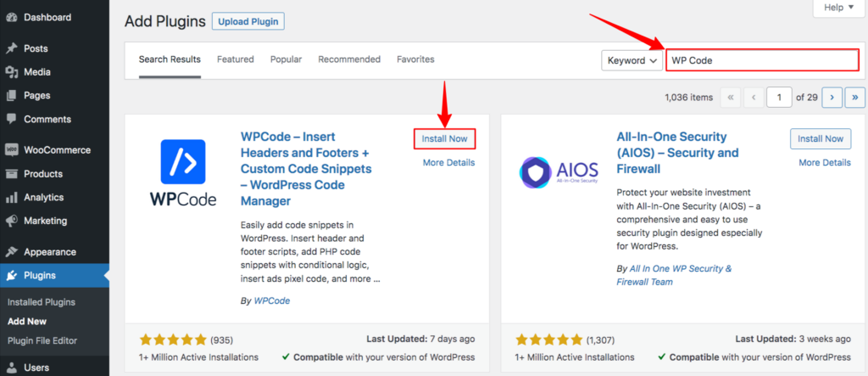Go to first page of results

(730, 98)
